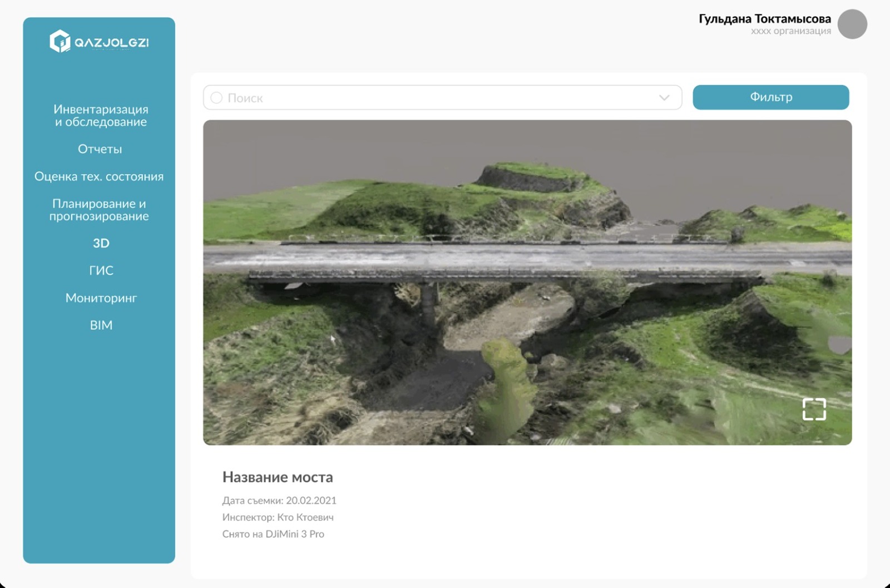Focus the Поиск search field
This screenshot has height=588, width=890.
pyautogui.click(x=434, y=98)
